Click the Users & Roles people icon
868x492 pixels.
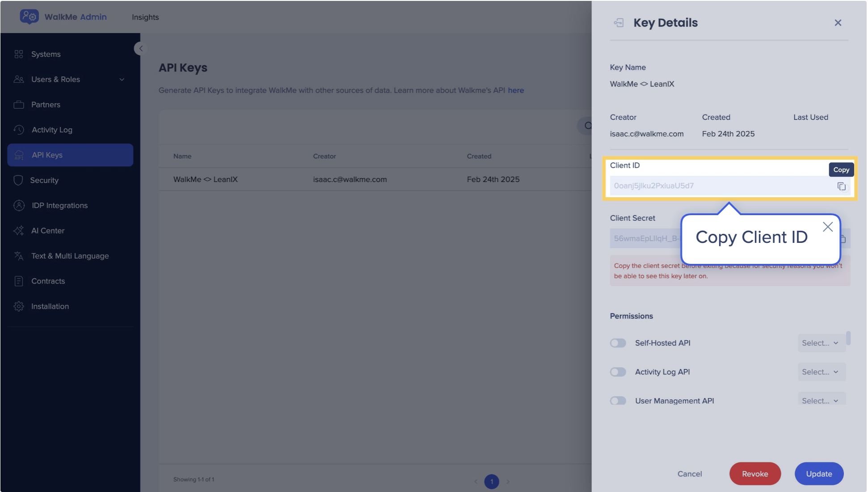pos(19,79)
